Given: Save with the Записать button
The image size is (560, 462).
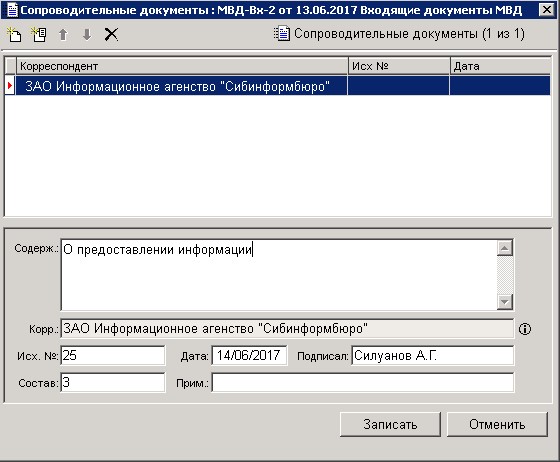Looking at the screenshot, I should [x=390, y=425].
